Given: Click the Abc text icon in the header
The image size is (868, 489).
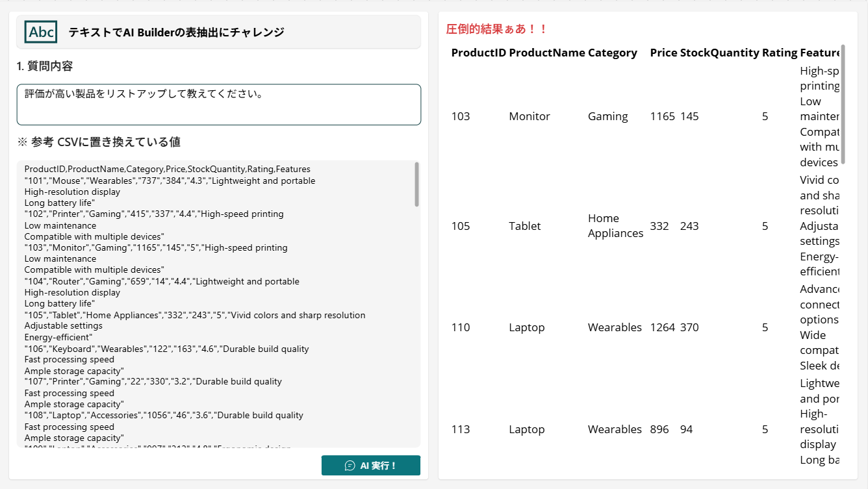Looking at the screenshot, I should click(x=41, y=32).
